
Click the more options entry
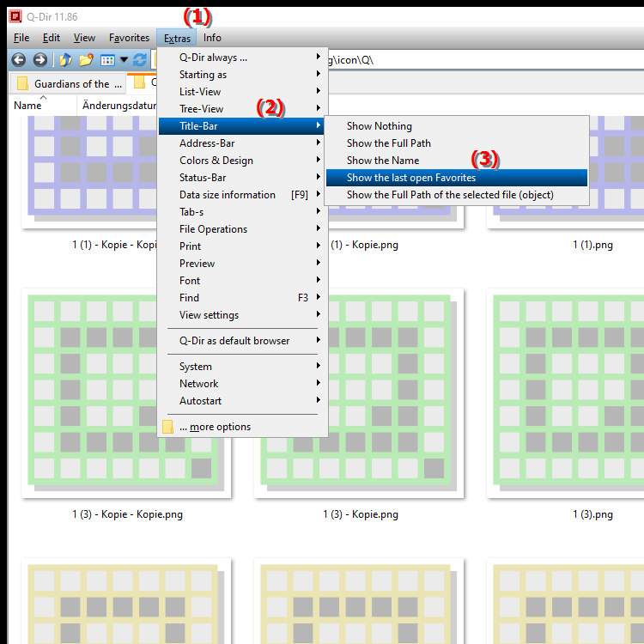243,427
